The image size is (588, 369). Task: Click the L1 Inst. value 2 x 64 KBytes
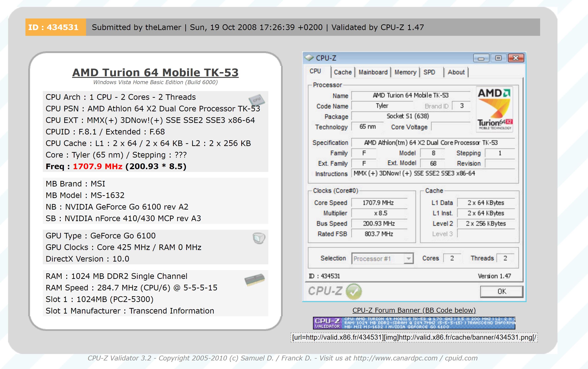(x=486, y=213)
